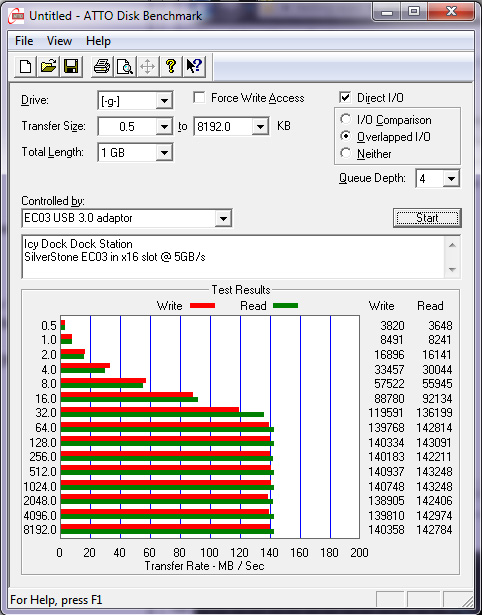
Task: Click the move crosshair toolbar icon
Action: pyautogui.click(x=147, y=66)
